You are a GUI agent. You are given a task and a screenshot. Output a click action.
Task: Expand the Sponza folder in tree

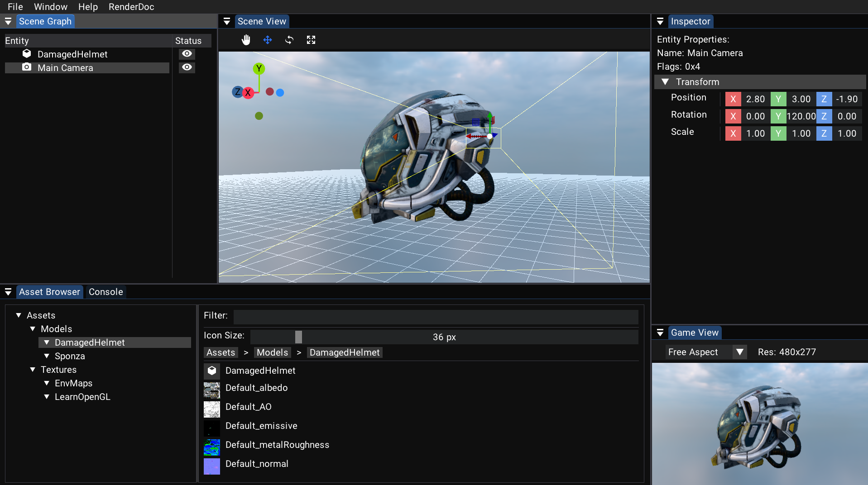point(47,356)
